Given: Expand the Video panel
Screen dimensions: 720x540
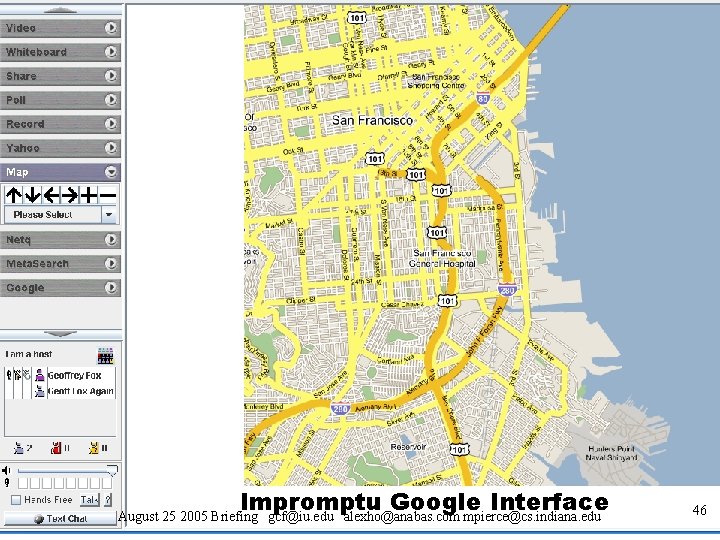Looking at the screenshot, I should coord(60,28).
